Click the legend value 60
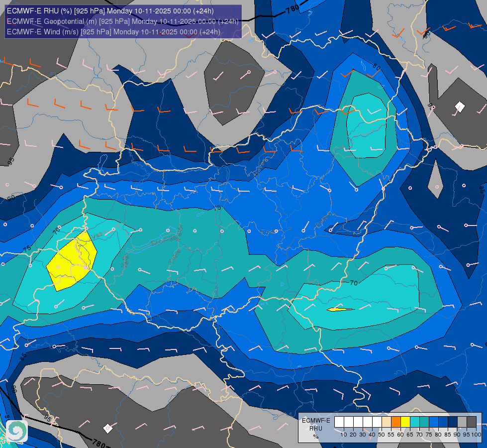 tap(400, 435)
